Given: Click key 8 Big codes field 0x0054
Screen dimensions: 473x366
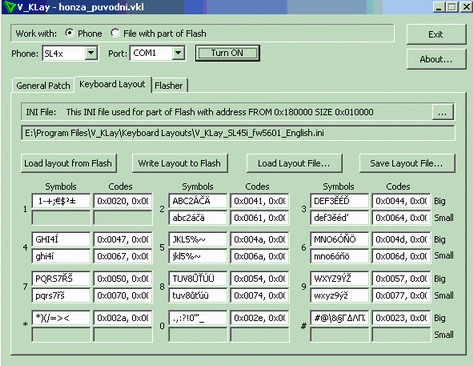Looking at the screenshot, I should pos(259,278).
